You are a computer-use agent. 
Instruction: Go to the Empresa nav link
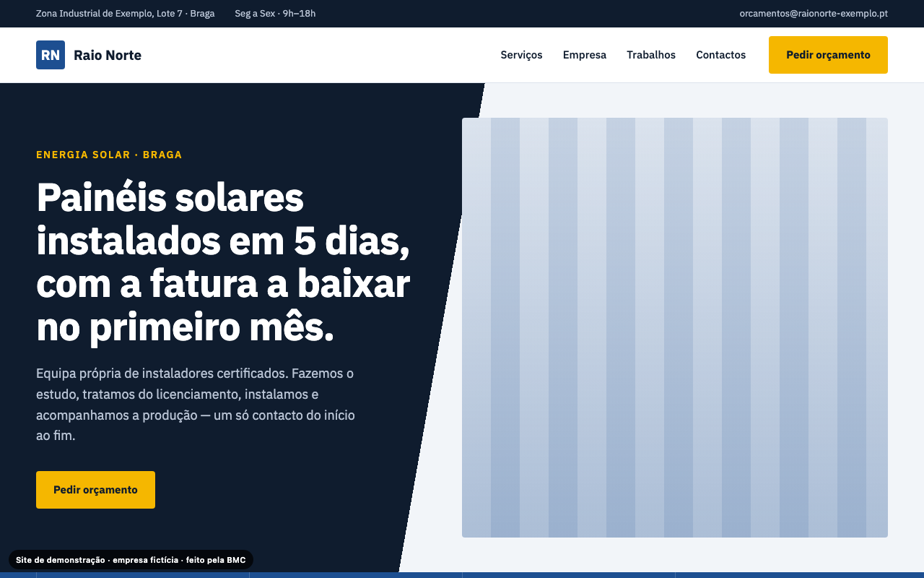click(585, 55)
